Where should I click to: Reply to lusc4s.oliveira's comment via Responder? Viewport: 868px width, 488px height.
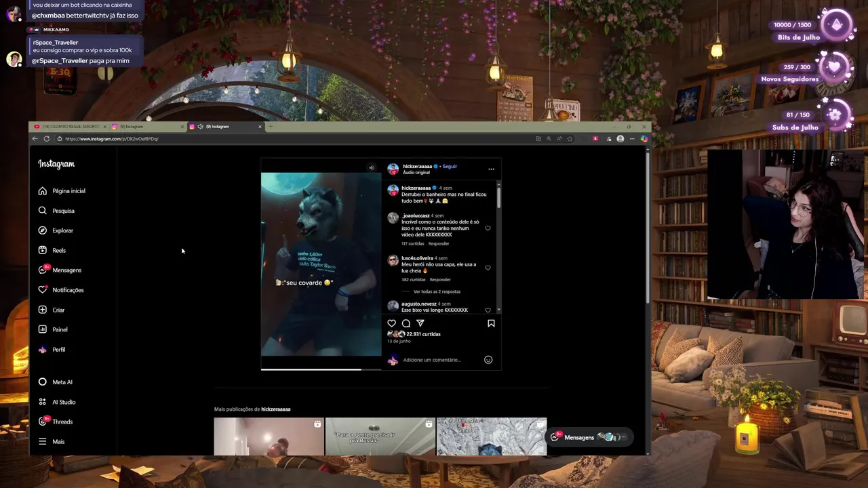[x=440, y=279]
